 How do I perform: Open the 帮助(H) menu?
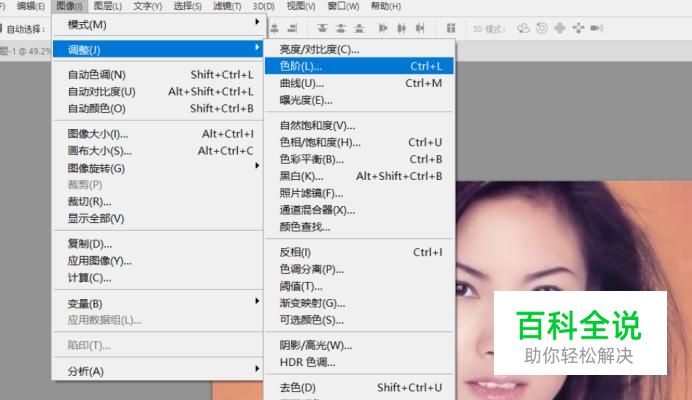click(386, 6)
